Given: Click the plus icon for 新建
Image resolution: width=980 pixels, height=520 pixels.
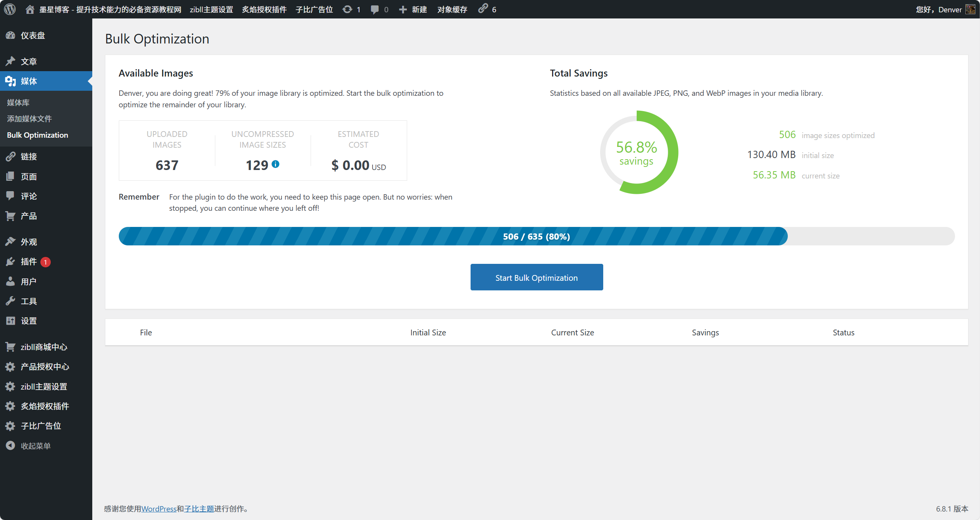Looking at the screenshot, I should click(x=403, y=9).
